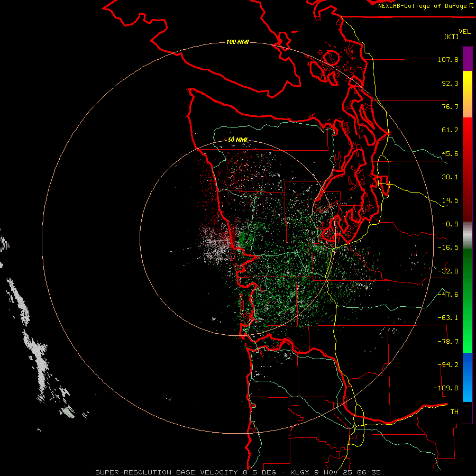Click the 61.2 velocity scale value

point(450,130)
